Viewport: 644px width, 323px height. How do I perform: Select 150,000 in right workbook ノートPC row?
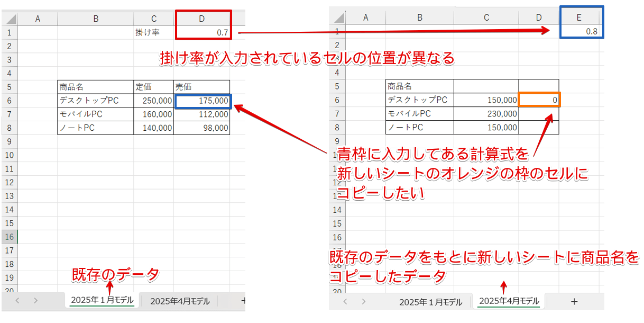(x=486, y=127)
